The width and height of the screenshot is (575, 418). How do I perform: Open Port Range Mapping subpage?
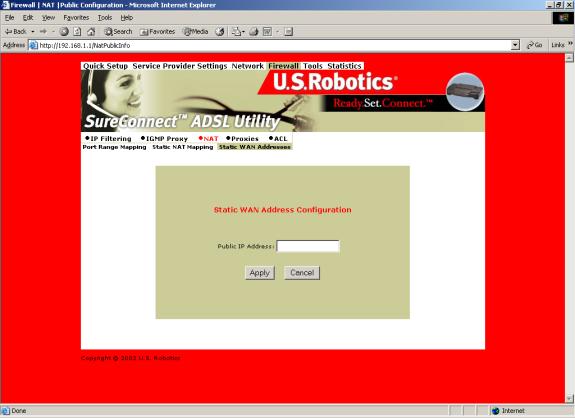coord(114,147)
